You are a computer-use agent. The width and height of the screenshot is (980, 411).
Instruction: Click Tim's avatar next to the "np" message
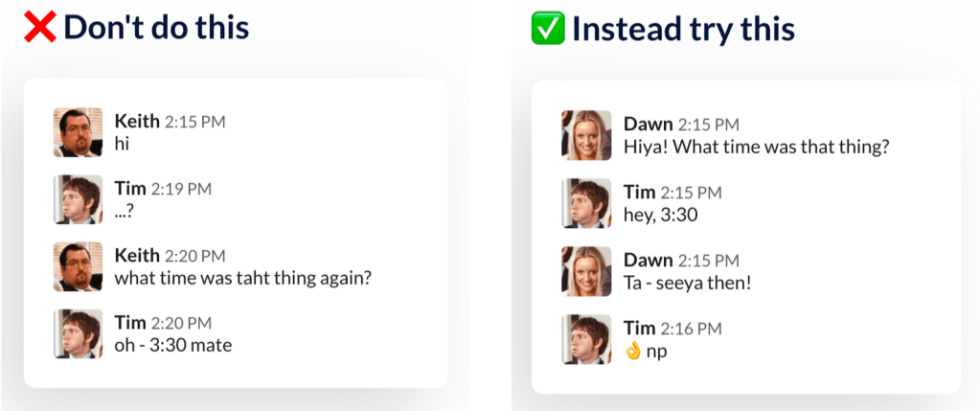[x=586, y=339]
